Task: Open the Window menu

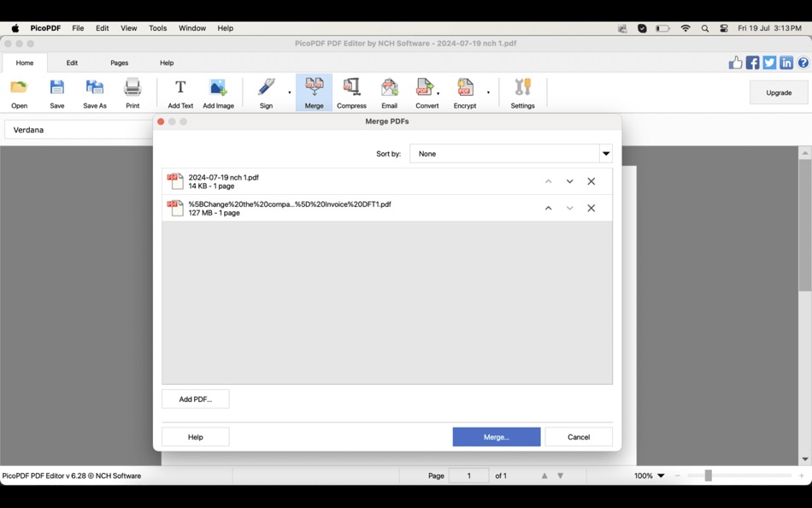Action: coord(192,28)
